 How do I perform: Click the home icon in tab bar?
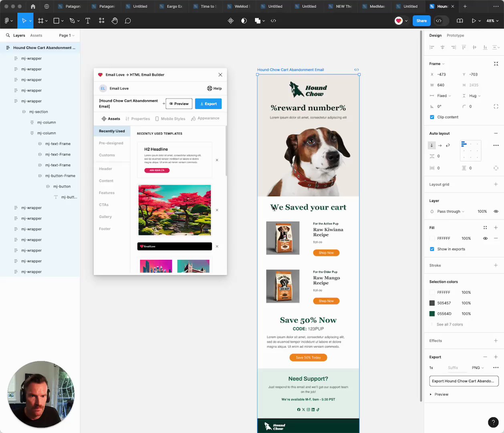pyautogui.click(x=33, y=6)
